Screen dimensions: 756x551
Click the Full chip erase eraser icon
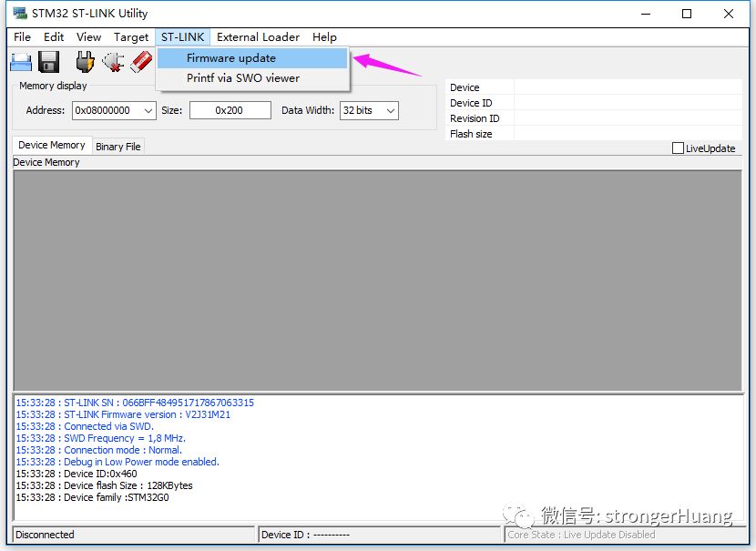[141, 62]
